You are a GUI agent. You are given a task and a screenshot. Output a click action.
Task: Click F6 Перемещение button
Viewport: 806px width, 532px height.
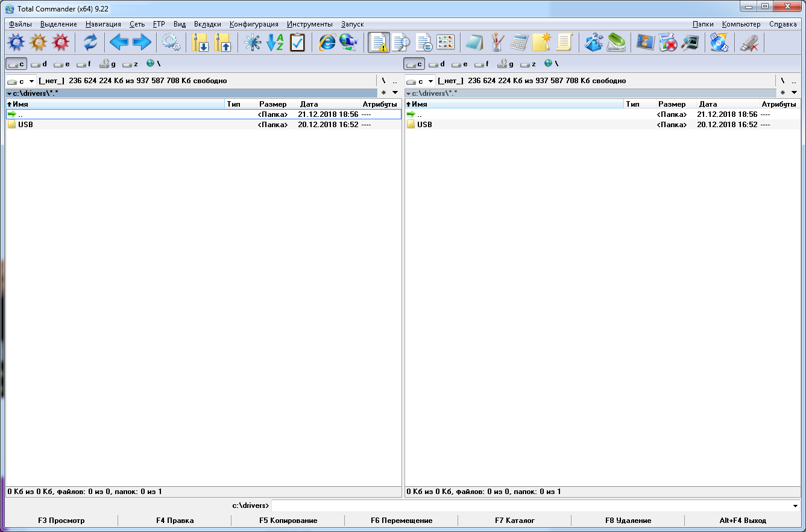(x=401, y=521)
